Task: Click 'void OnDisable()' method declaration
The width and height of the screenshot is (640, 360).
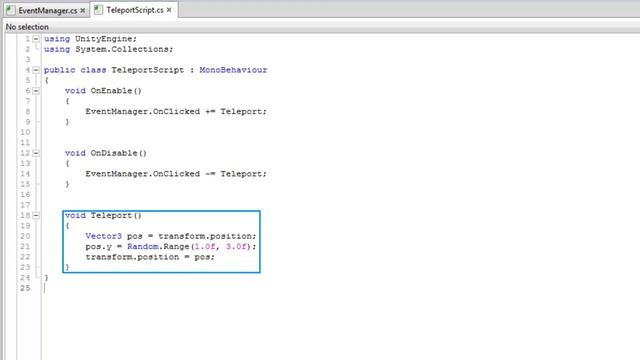Action: coord(105,153)
